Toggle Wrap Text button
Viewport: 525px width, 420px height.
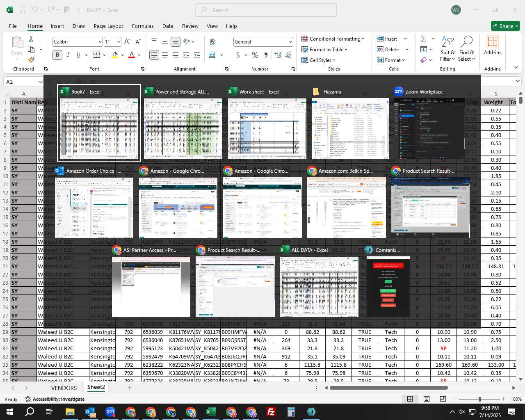point(212,42)
